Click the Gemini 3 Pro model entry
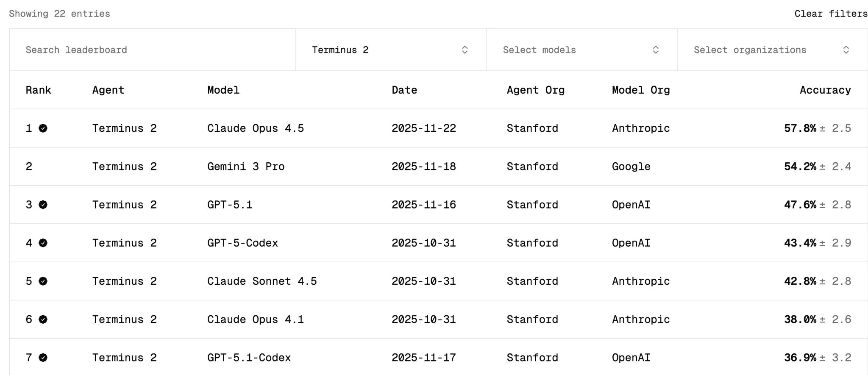This screenshot has height=375, width=868. (x=245, y=167)
